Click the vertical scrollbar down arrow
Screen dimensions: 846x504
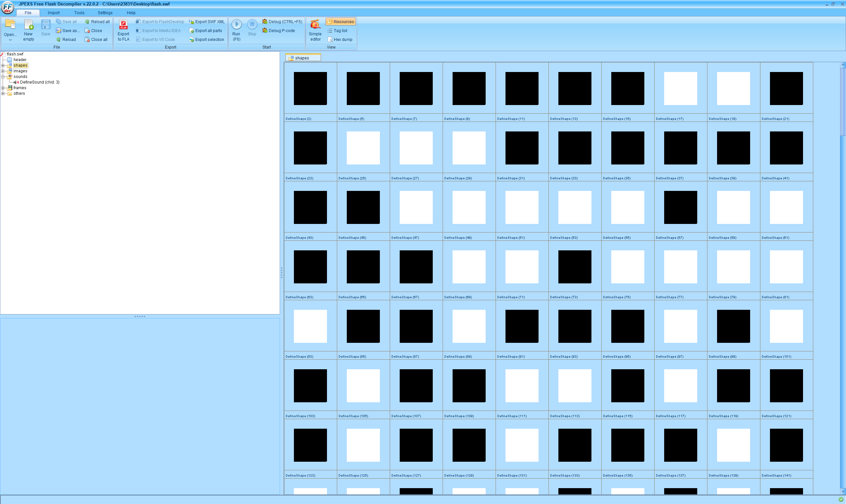(843, 491)
